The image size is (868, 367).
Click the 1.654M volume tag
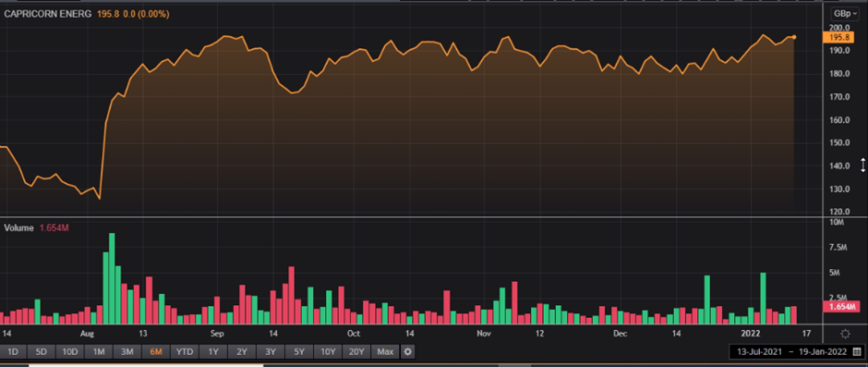click(841, 307)
